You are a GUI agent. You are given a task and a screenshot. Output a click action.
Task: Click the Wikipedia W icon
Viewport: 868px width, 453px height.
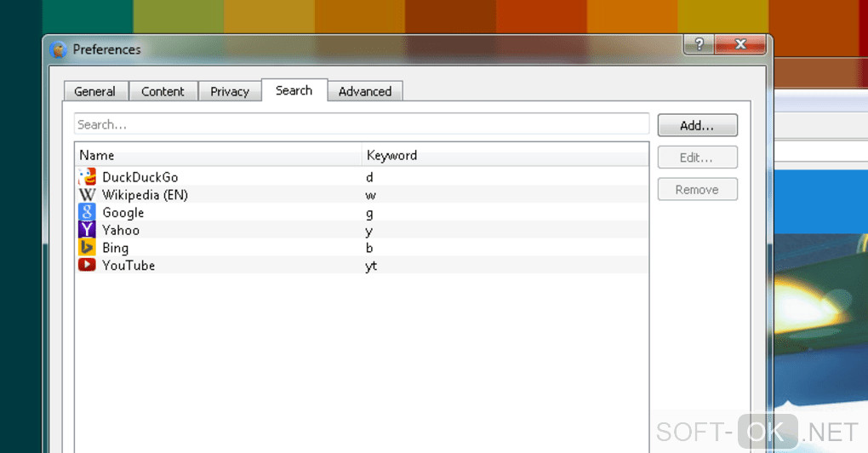tap(87, 195)
